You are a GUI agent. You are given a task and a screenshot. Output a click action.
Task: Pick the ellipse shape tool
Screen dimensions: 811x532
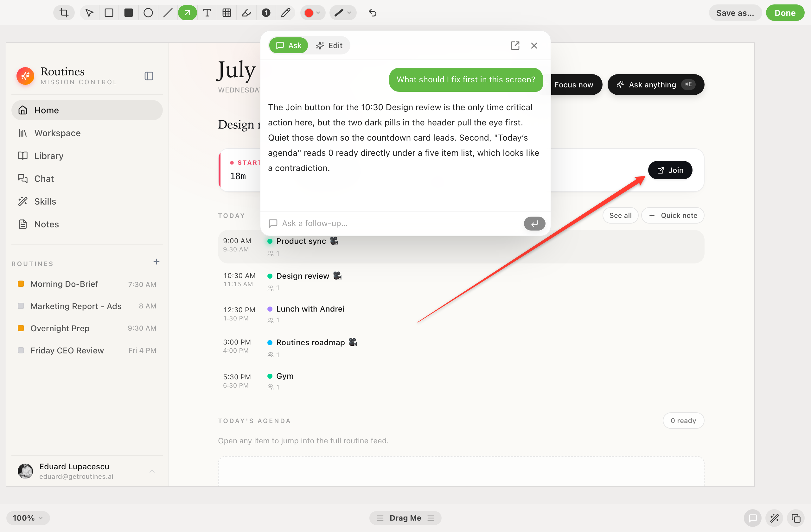(148, 13)
